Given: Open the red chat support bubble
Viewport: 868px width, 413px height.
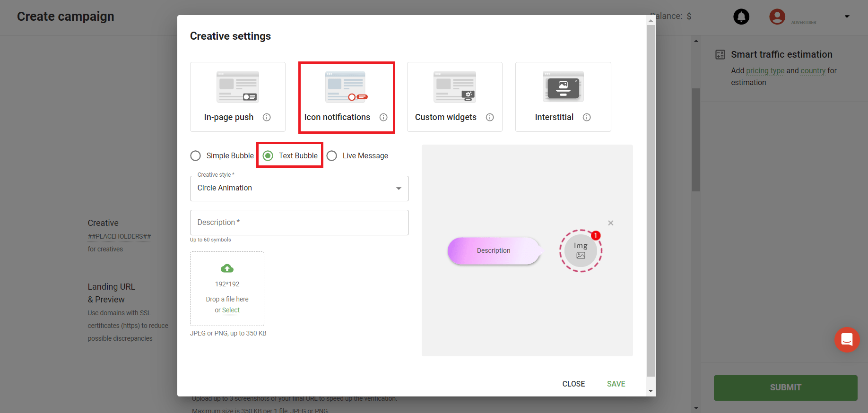Looking at the screenshot, I should (x=847, y=339).
